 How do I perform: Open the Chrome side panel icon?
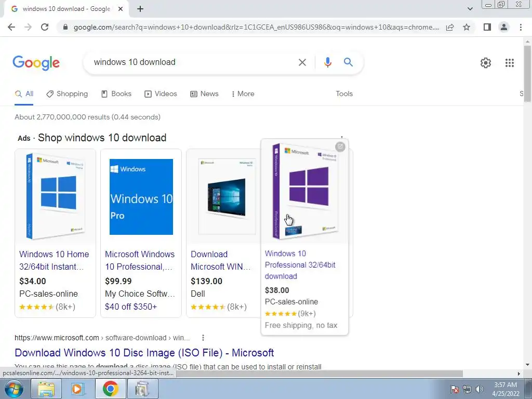pyautogui.click(x=487, y=27)
